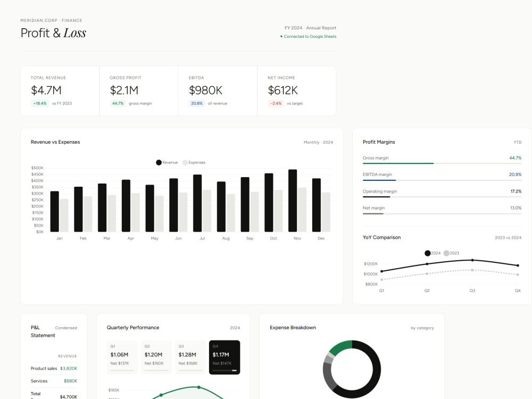
Task: Click the Quarterly Performance title
Action: pos(133,327)
